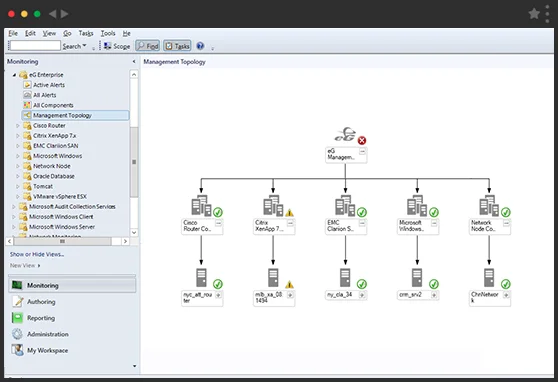Viewport: 558px width, 382px height.
Task: Expand the Cisco Router folder
Action: coord(18,126)
